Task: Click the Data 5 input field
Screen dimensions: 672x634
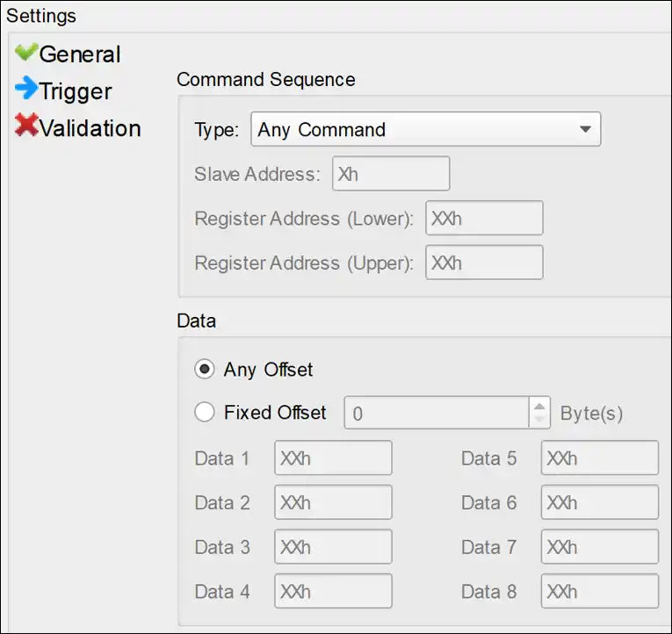Action: pos(599,458)
